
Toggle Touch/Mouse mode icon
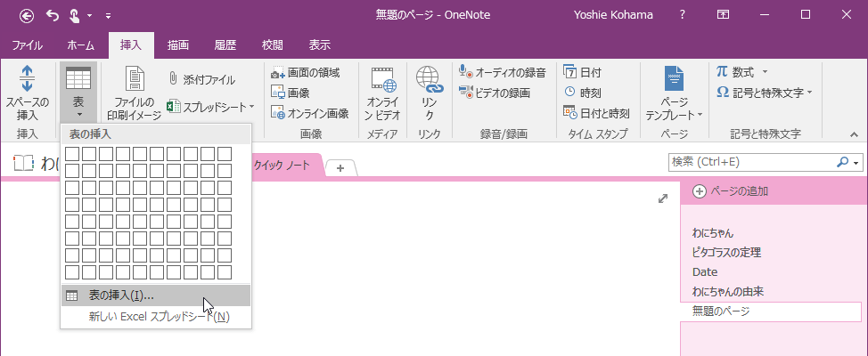(74, 15)
